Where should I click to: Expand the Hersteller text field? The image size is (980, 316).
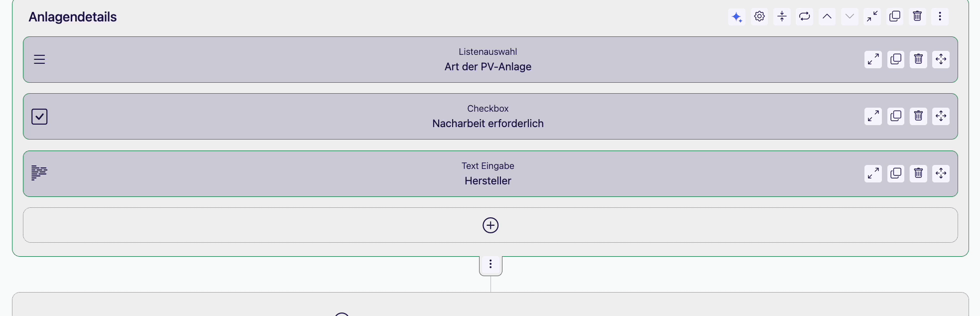click(873, 173)
